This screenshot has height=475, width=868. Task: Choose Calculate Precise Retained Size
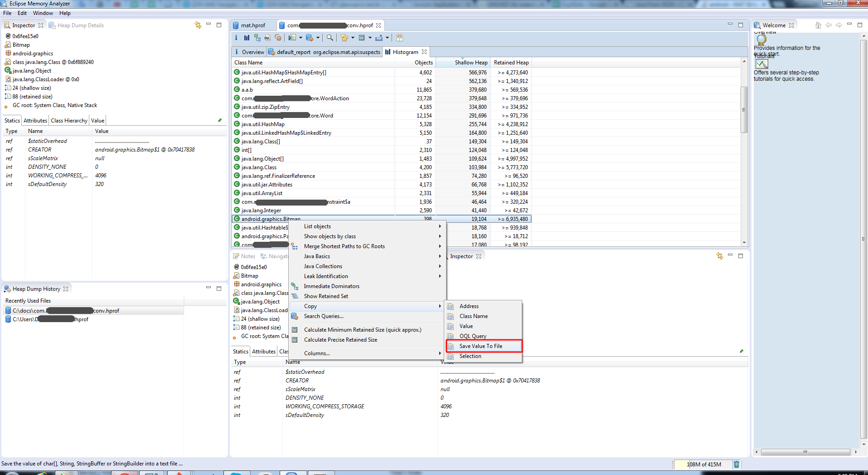367,340
